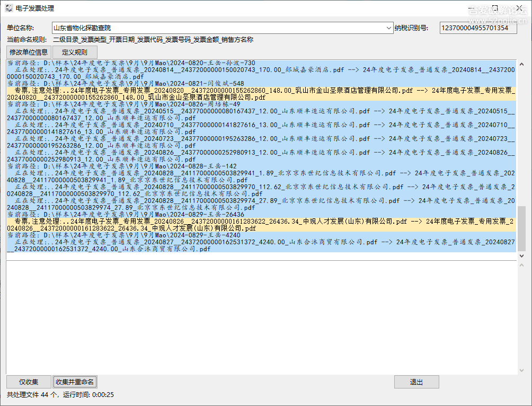Expand the 单位名称 dropdown arrow
The image size is (532, 406).
click(389, 28)
